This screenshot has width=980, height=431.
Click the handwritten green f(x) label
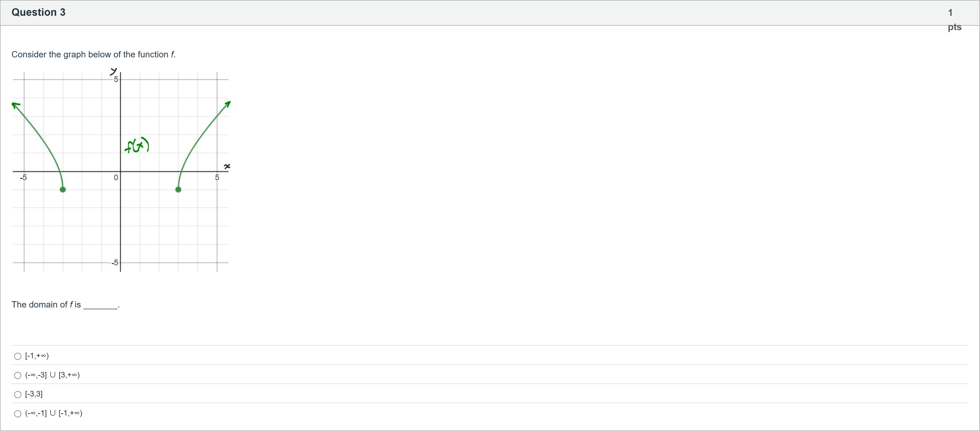[x=136, y=145]
